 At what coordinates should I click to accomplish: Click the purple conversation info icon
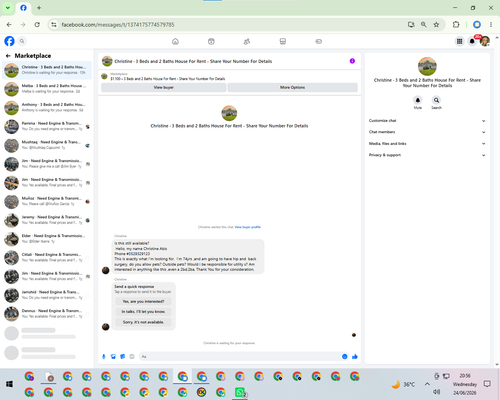coord(352,61)
